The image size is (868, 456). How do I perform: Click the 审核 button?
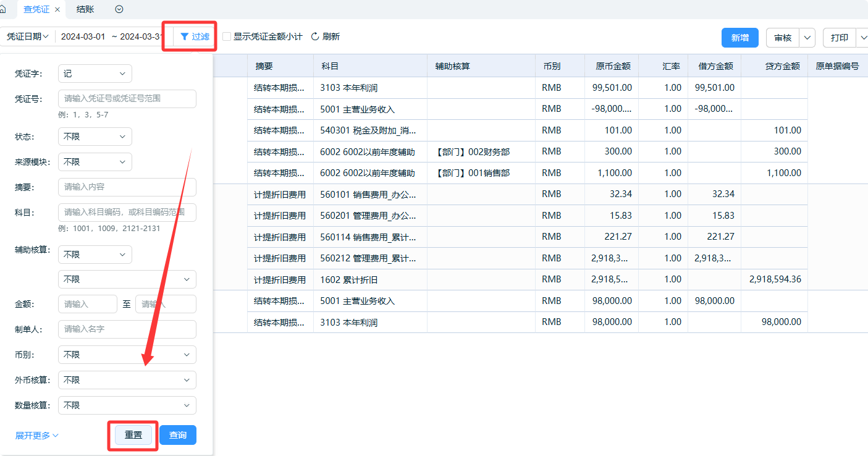point(783,38)
